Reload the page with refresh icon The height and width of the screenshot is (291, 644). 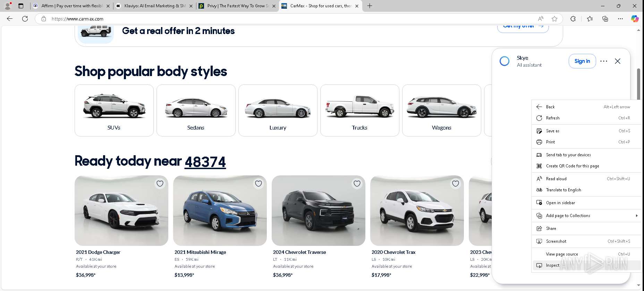point(25,19)
